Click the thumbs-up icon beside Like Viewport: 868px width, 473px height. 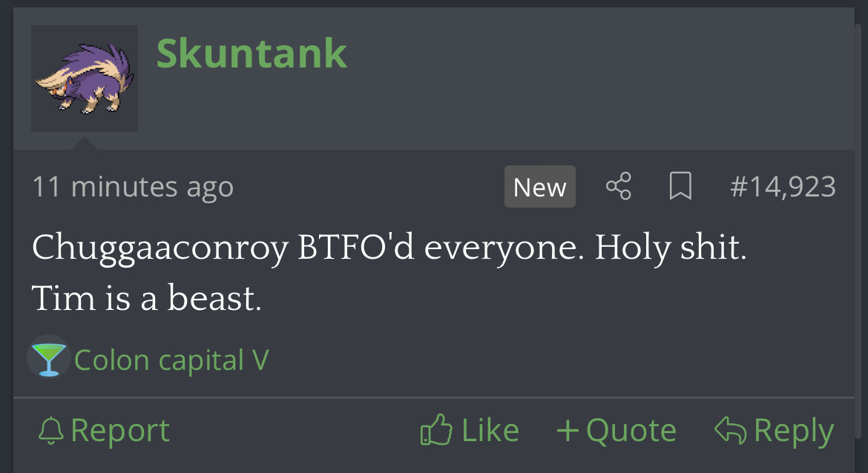[x=436, y=429]
